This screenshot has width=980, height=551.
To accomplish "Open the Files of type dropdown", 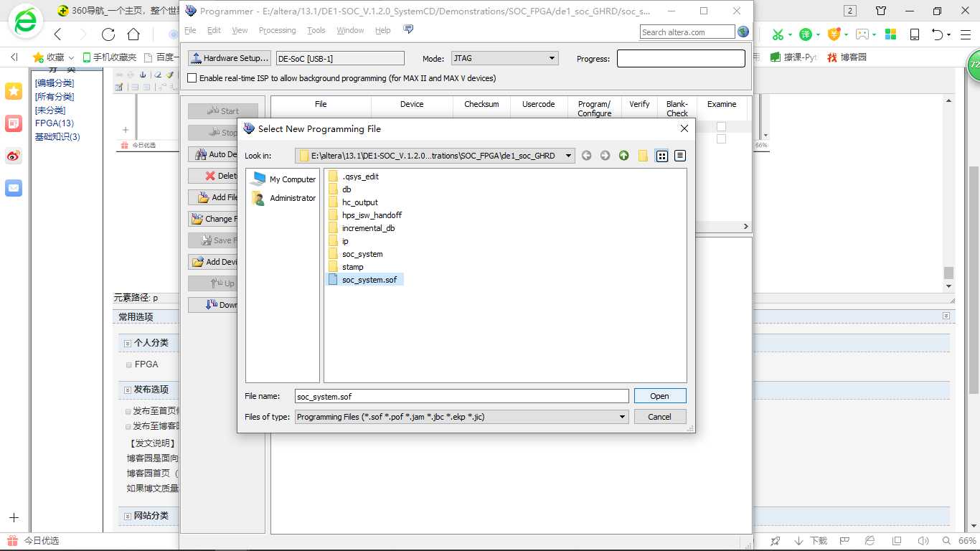I will [622, 417].
